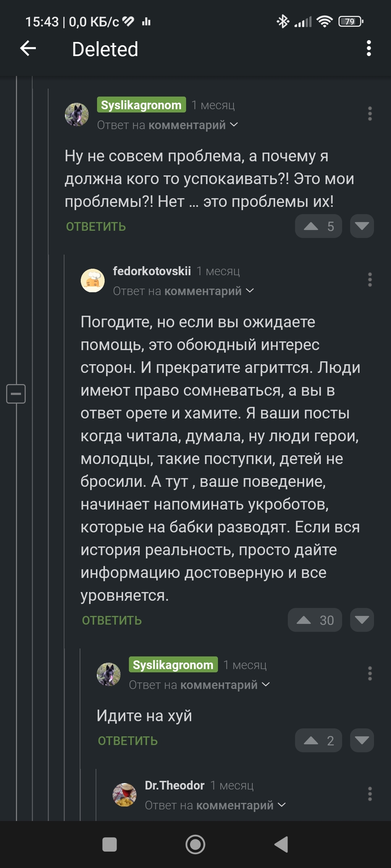
Task: Reply to the first Syslikagronom comment
Action: [96, 227]
